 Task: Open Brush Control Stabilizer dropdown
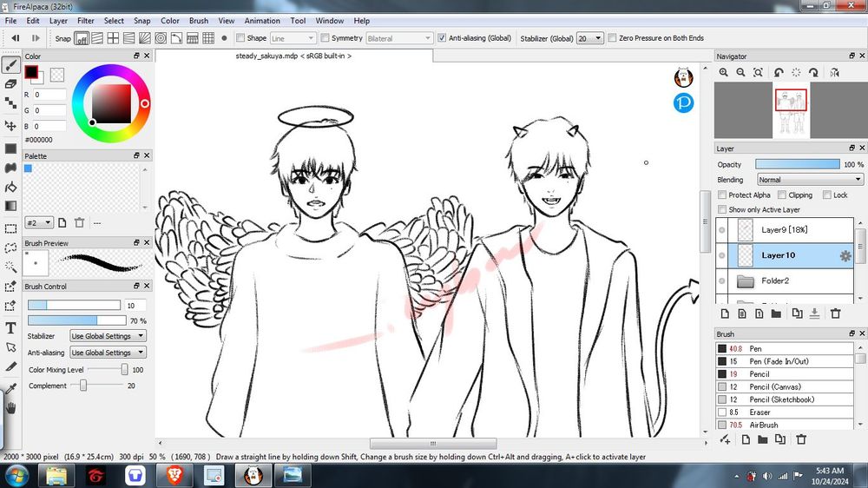[x=108, y=336]
